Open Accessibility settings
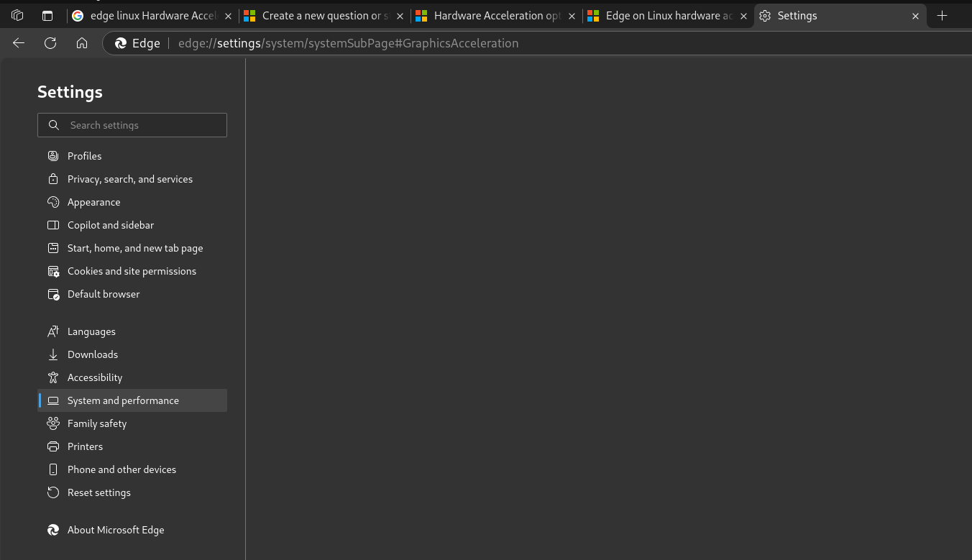This screenshot has height=560, width=972. click(132, 377)
